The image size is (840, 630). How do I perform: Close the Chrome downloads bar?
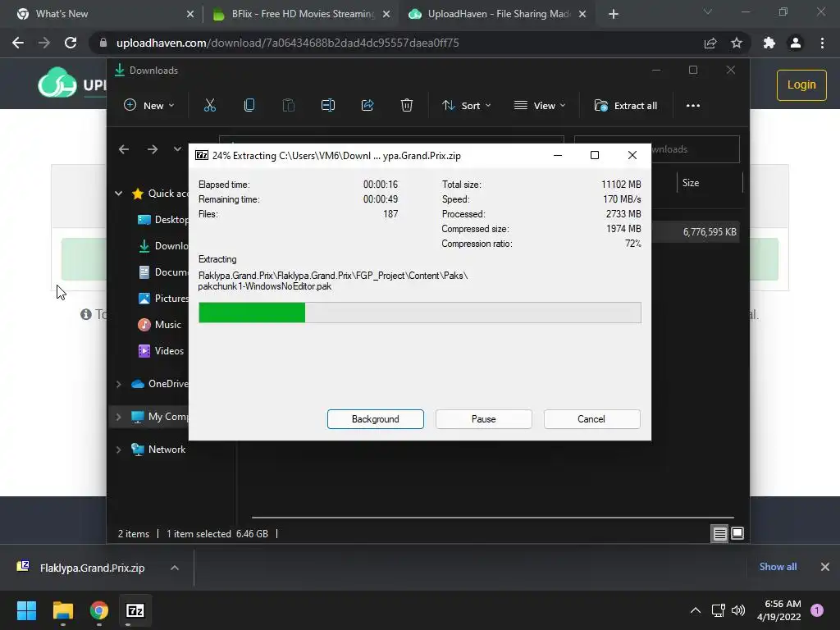point(825,567)
